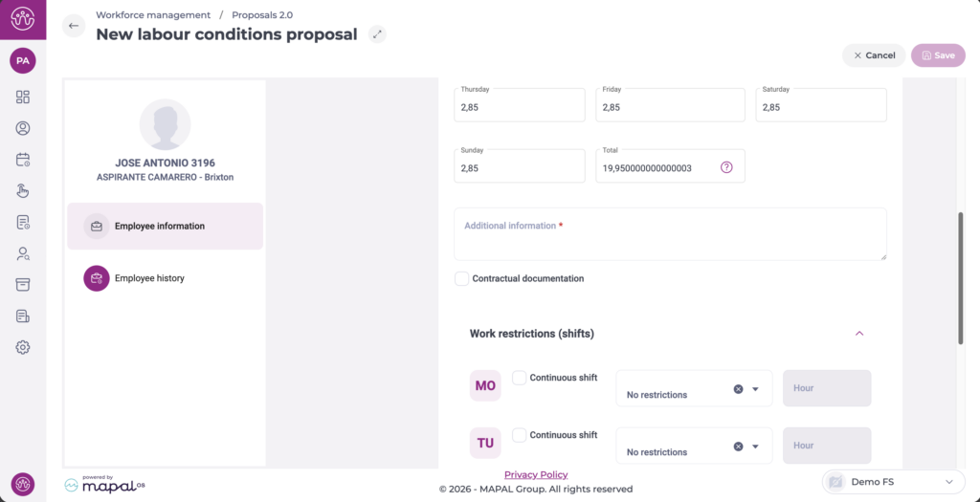Open the Privacy Policy link
This screenshot has width=980, height=502.
pyautogui.click(x=536, y=474)
